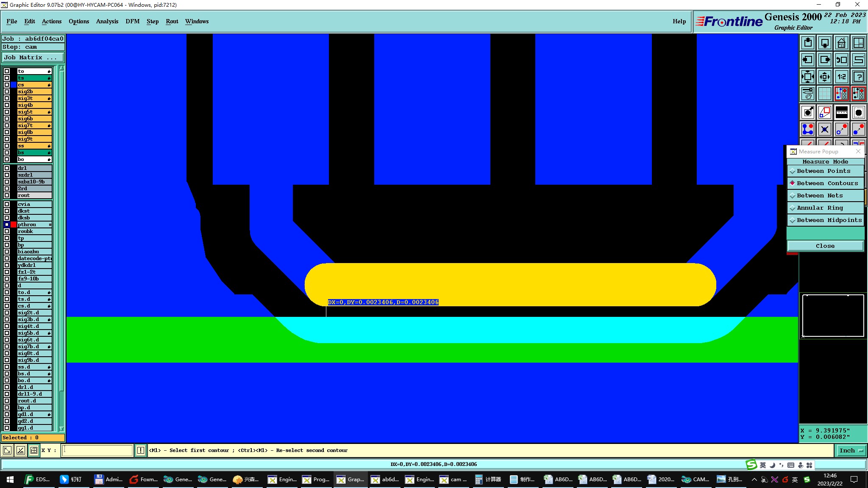The image size is (868, 488).
Task: Click the Home view icon
Action: coord(841,43)
